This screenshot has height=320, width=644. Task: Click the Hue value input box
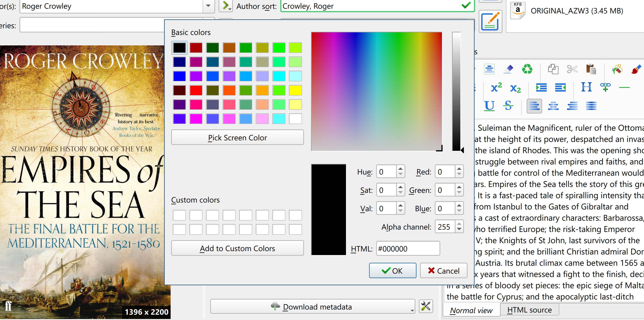(x=387, y=172)
